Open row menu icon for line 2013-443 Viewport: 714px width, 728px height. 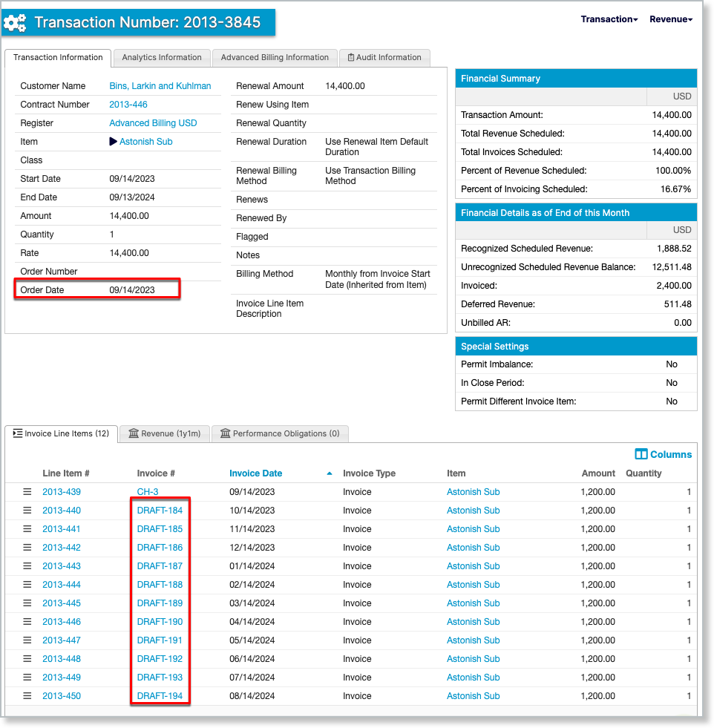(x=27, y=566)
